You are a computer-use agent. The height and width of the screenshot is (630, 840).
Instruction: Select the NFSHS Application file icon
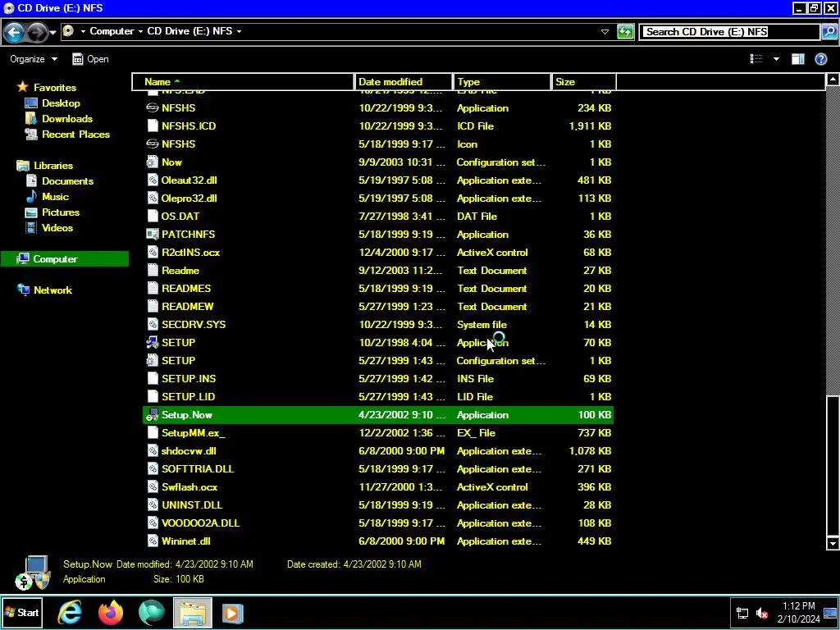[x=153, y=107]
